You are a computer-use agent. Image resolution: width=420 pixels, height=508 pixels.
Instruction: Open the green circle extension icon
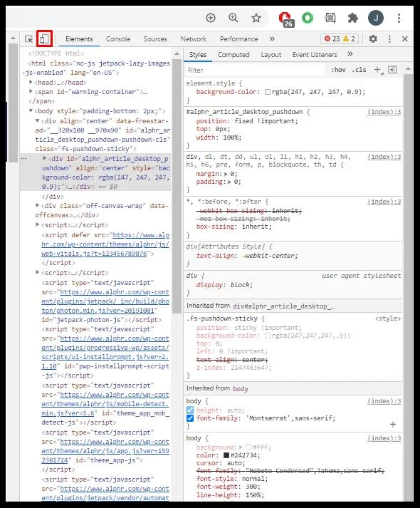point(308,18)
